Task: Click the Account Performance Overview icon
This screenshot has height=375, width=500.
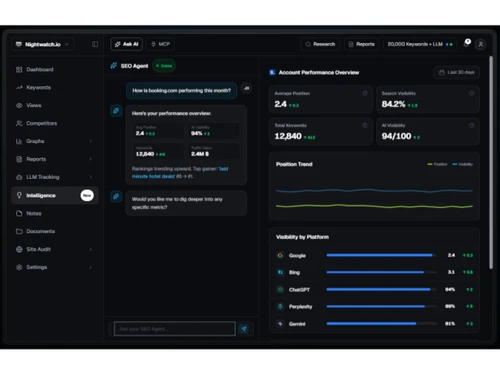Action: pos(272,72)
